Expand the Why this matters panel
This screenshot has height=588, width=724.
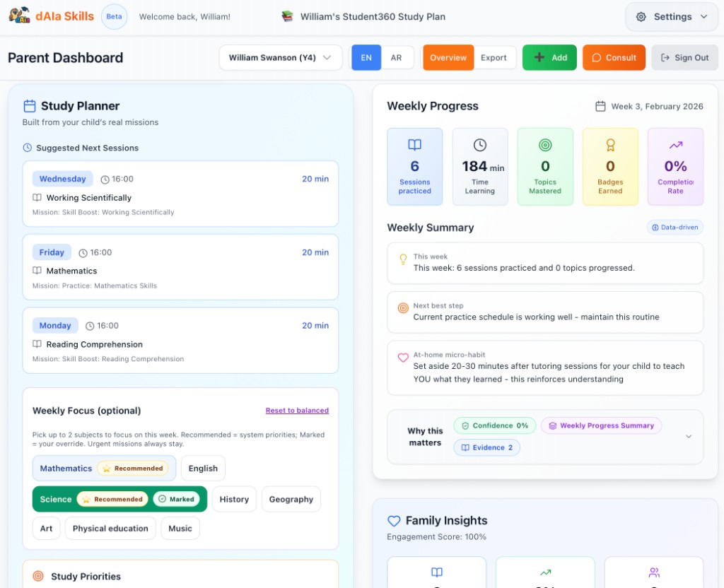click(688, 436)
